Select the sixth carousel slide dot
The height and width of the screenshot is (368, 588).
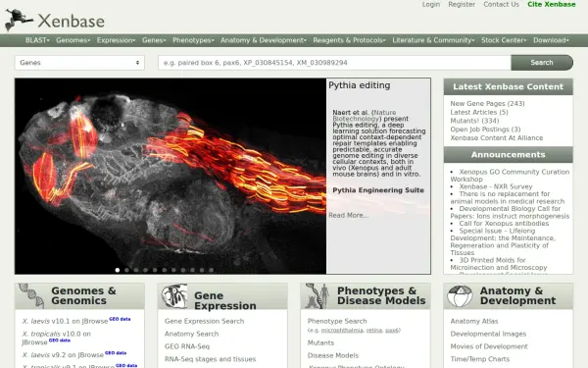point(165,270)
